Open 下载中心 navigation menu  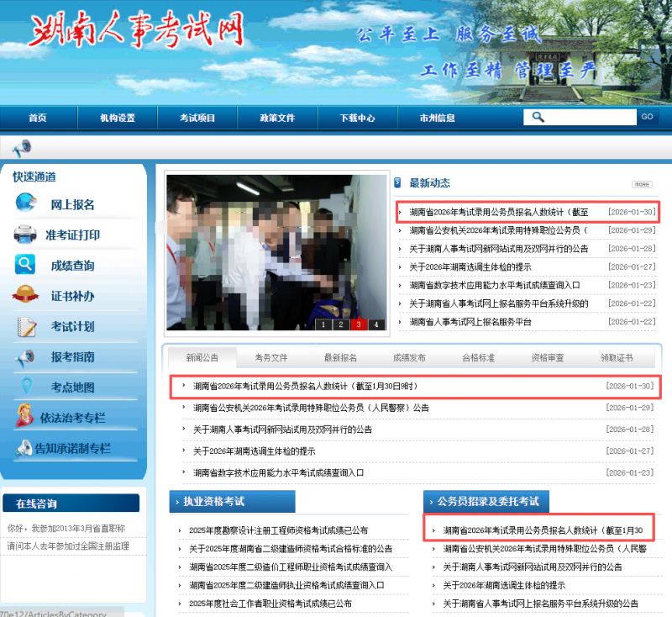[358, 118]
